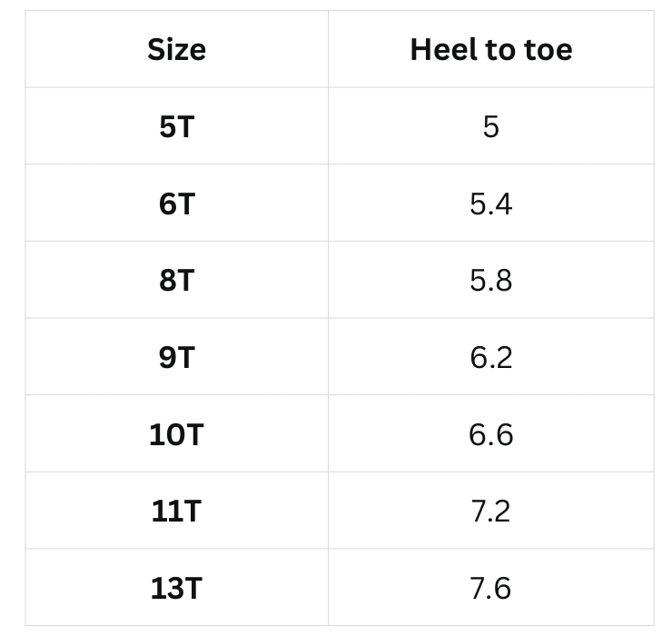The height and width of the screenshot is (636, 672).
Task: Select the 13T size cell
Action: pyautogui.click(x=176, y=588)
